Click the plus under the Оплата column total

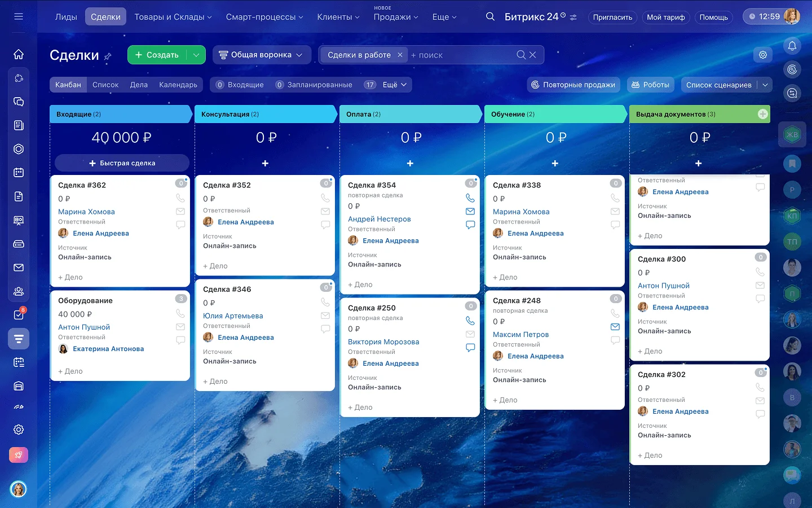click(x=410, y=163)
